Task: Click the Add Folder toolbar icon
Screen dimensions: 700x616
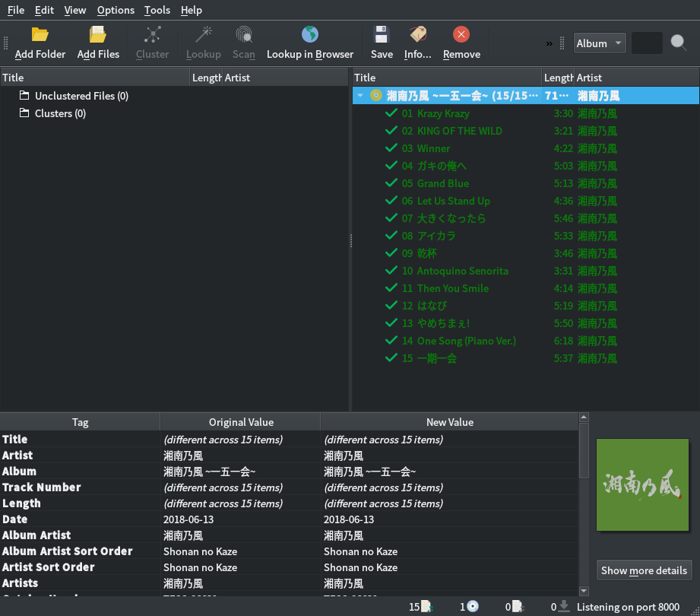Action: pos(40,35)
